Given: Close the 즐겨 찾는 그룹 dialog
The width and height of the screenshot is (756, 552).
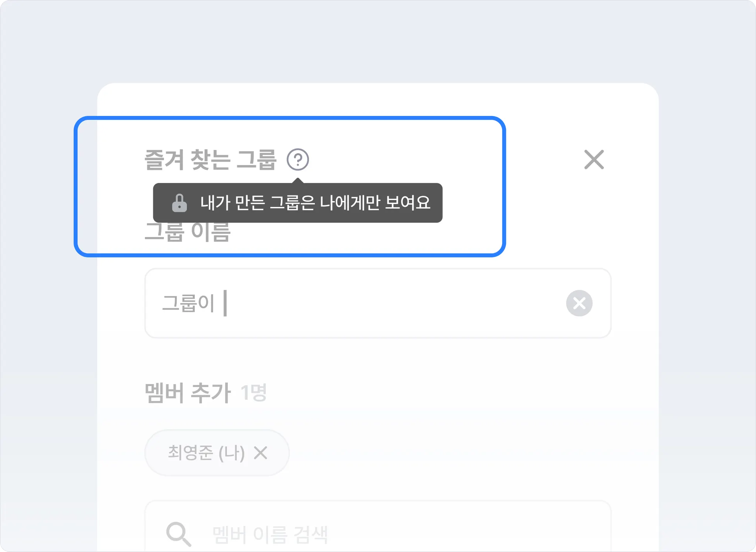Looking at the screenshot, I should pos(594,160).
